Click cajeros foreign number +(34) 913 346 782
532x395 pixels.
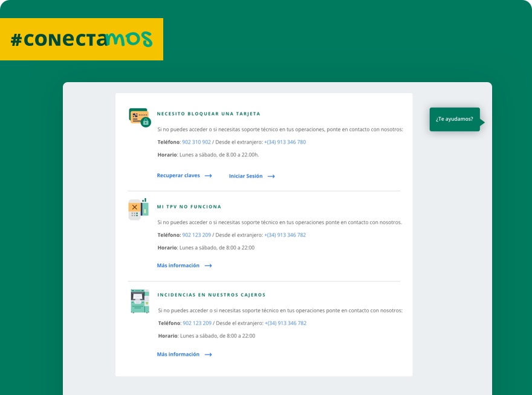285,323
